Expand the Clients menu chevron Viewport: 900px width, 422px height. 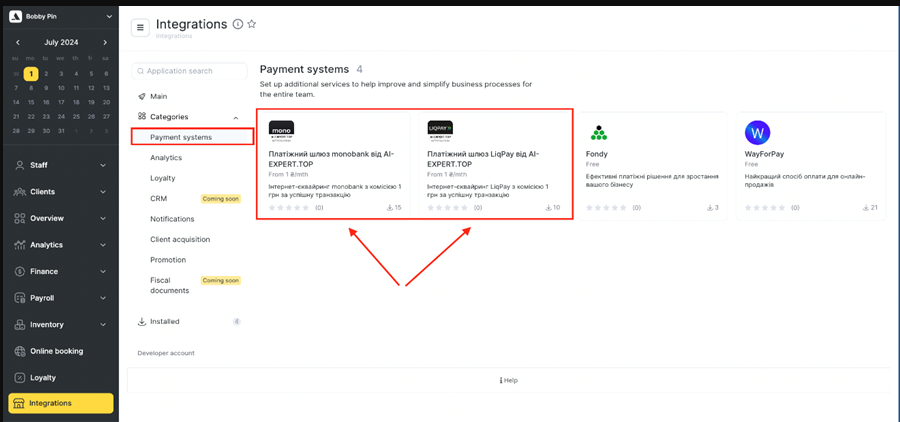(x=103, y=192)
